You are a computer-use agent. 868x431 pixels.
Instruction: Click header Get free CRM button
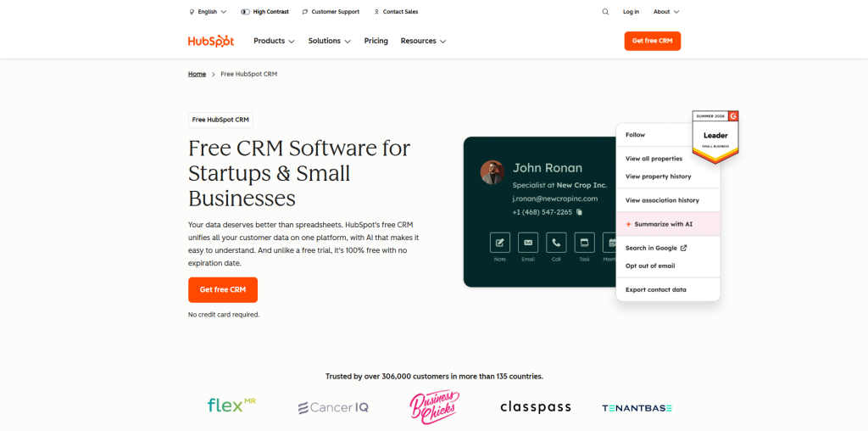click(652, 41)
